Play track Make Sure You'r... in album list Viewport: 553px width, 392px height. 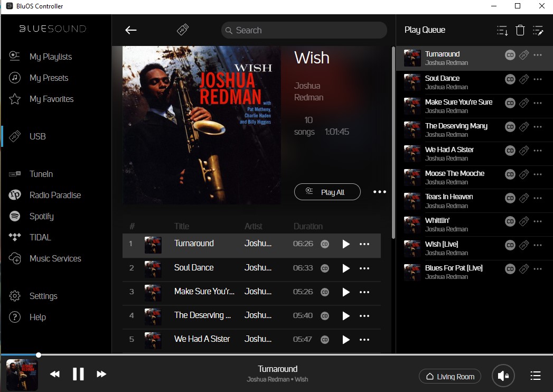click(x=346, y=292)
